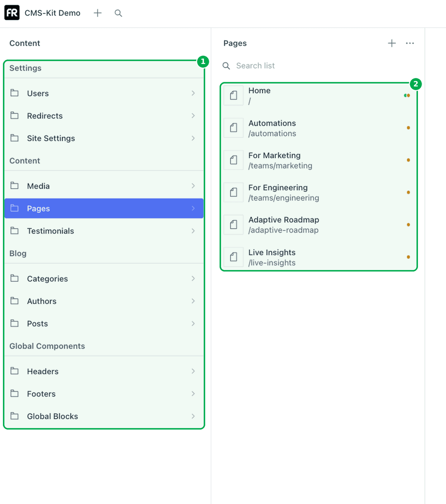Open search using the top magnifier icon
446x504 pixels.
coord(119,13)
